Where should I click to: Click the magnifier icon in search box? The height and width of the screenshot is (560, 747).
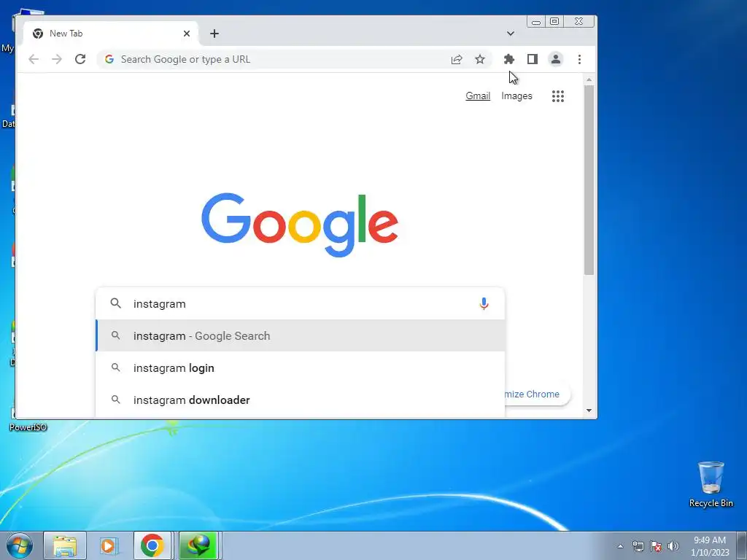(116, 303)
